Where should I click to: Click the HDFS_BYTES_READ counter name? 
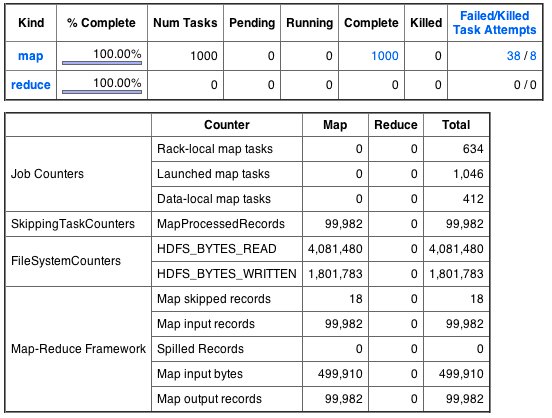[x=217, y=249]
